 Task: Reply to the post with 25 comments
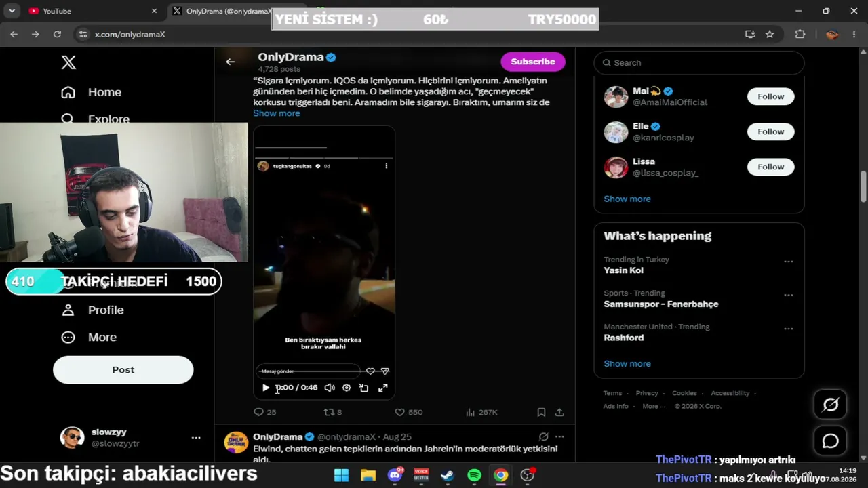264,412
